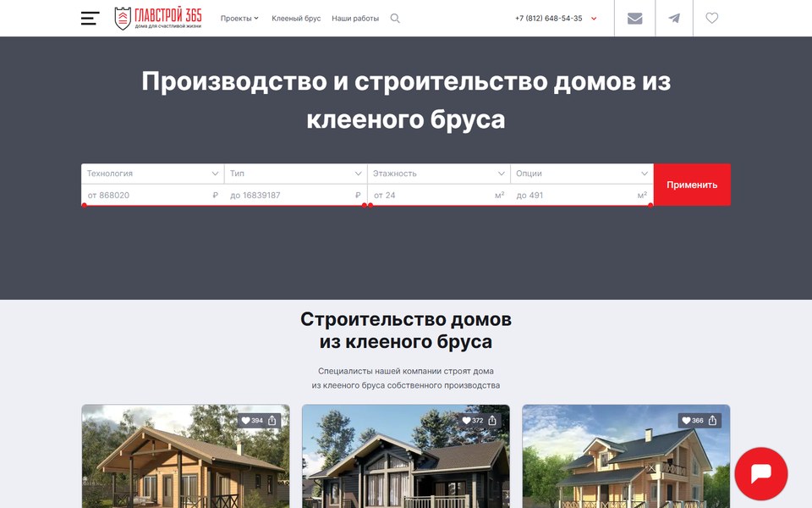The image size is (812, 508).
Task: Click the maximum price field до 16839187
Action: pyautogui.click(x=296, y=196)
